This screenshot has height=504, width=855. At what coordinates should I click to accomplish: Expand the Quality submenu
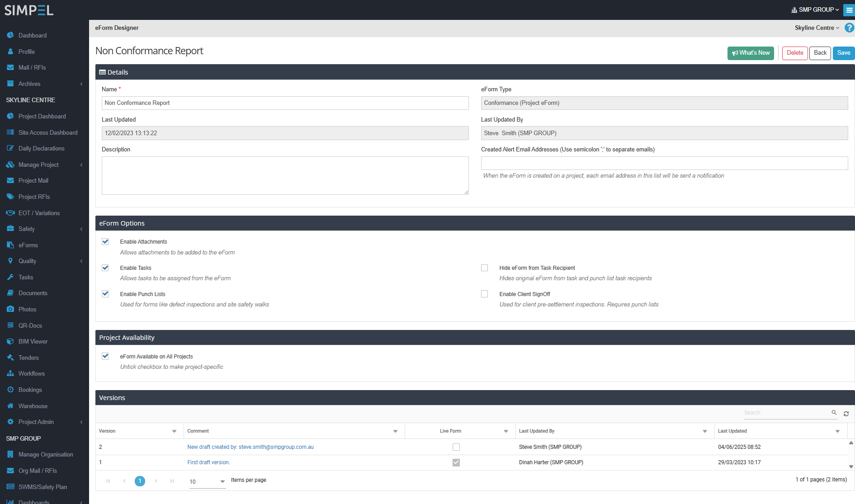tap(81, 261)
